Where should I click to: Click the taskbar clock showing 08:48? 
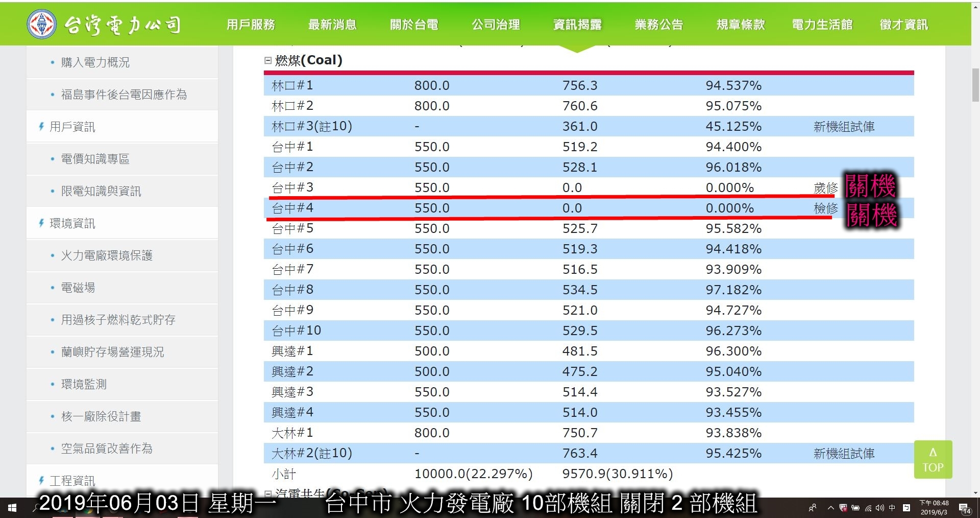click(x=934, y=508)
